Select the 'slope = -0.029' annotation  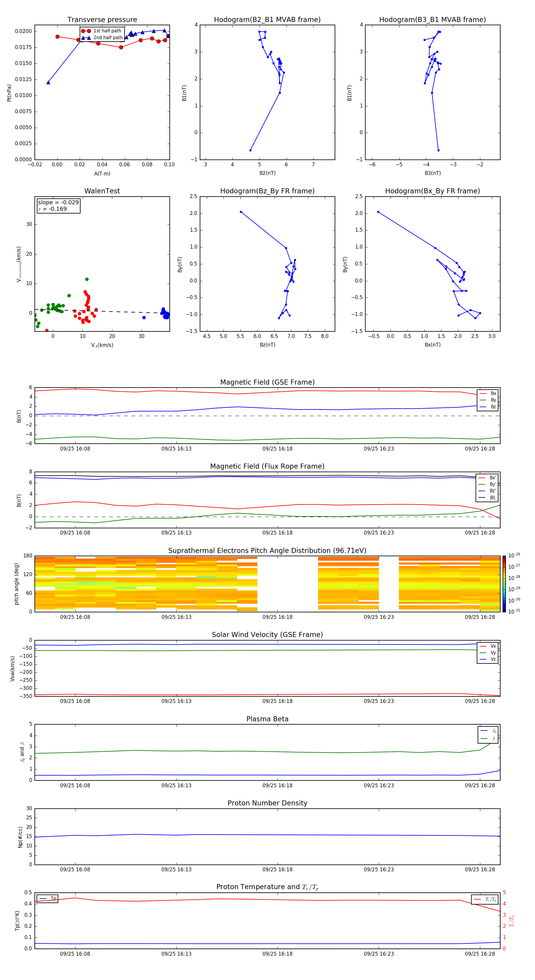58,203
